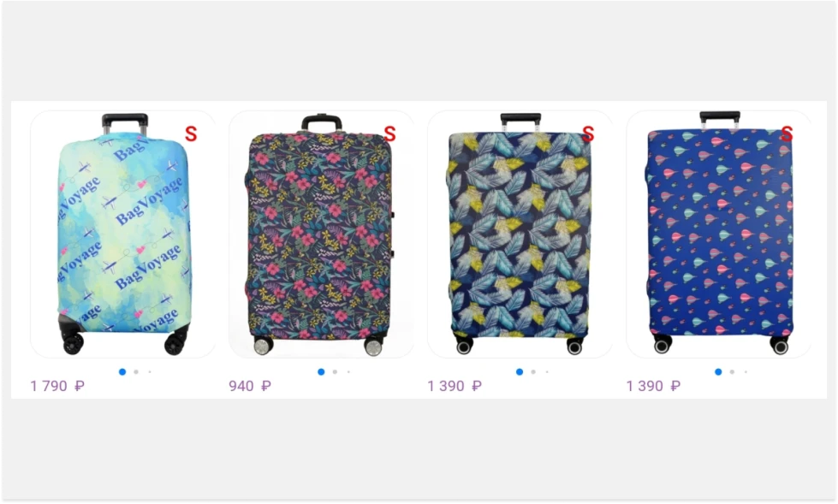
Task: Jump to third photo dot of leaf cover
Action: click(x=547, y=372)
